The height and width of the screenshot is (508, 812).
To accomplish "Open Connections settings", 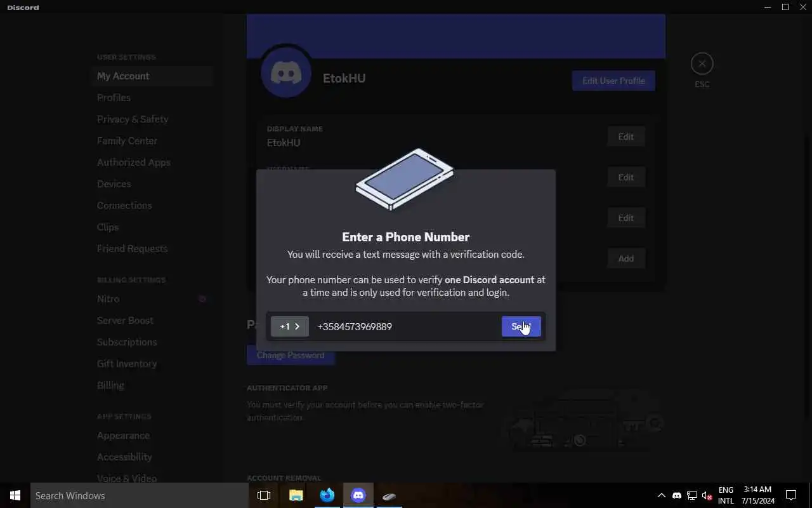I will tap(152, 205).
